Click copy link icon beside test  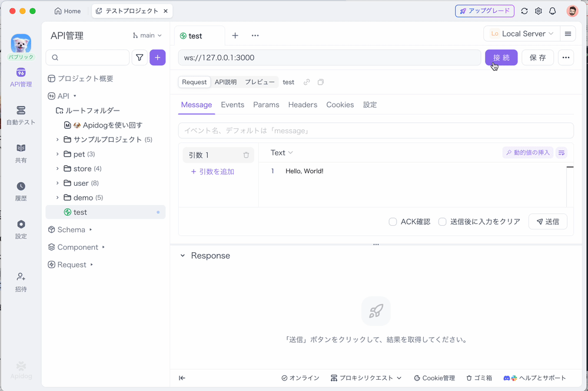pos(307,82)
